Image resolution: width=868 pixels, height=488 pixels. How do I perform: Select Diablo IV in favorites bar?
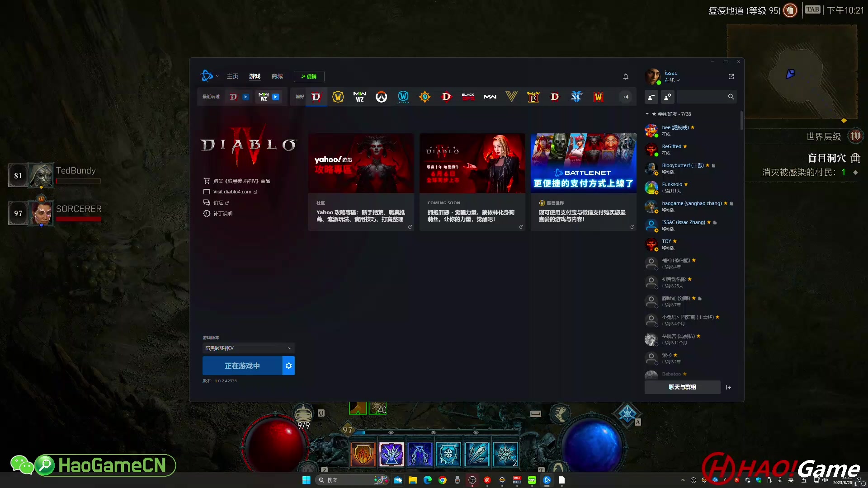point(316,97)
